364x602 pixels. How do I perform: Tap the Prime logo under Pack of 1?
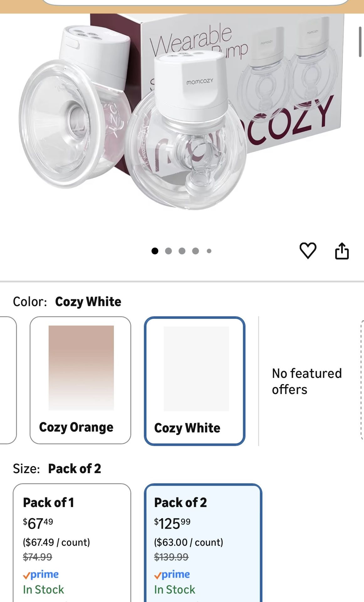coord(41,574)
